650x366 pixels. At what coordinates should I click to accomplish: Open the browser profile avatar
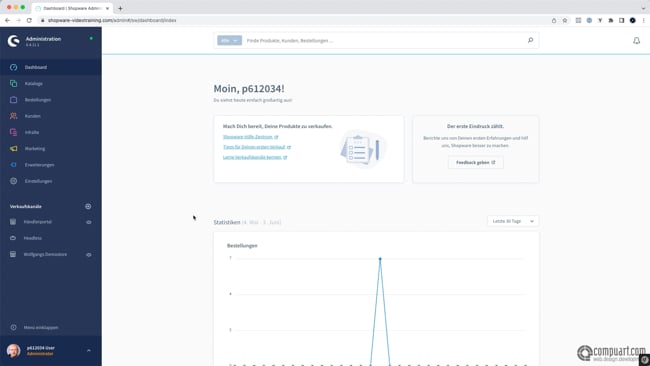pyautogui.click(x=633, y=20)
